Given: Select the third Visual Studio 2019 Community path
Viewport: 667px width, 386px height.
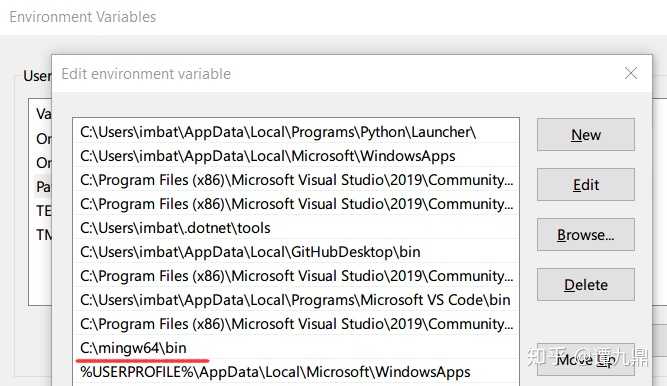Looking at the screenshot, I should pyautogui.click(x=296, y=276).
